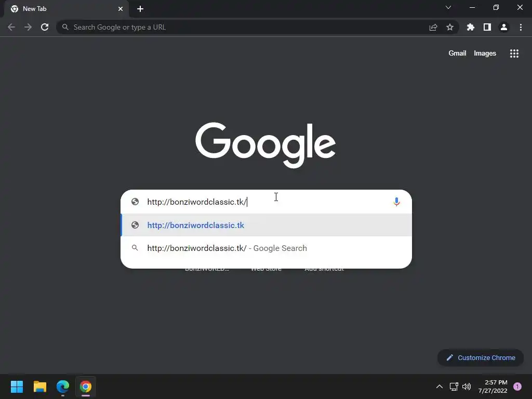Bookmark this tab with star icon

click(x=450, y=27)
